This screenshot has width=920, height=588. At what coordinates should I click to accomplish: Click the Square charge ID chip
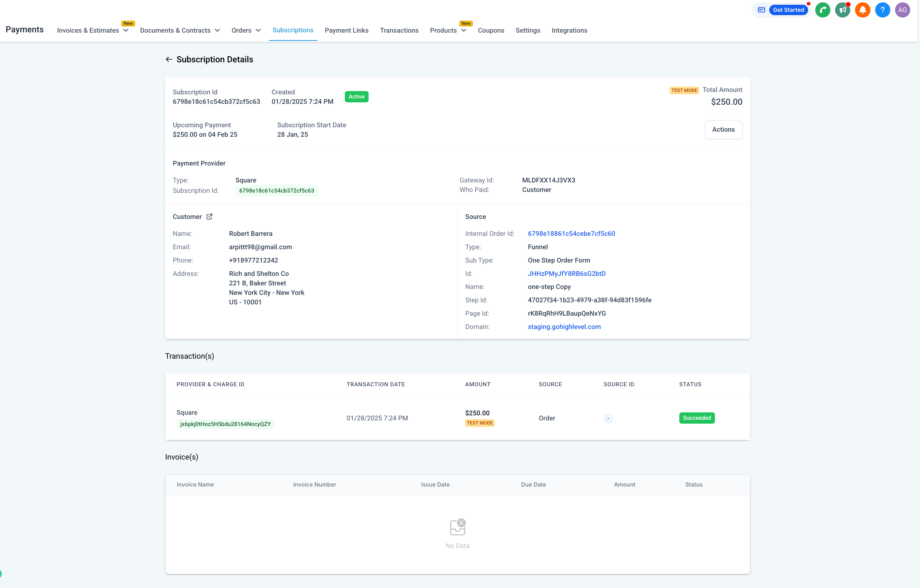[226, 424]
